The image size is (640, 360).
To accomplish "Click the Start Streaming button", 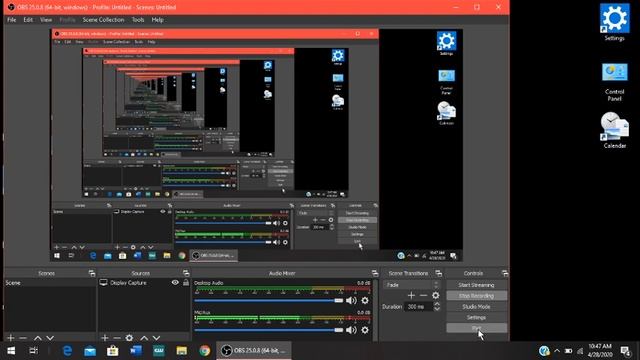I will click(x=476, y=285).
